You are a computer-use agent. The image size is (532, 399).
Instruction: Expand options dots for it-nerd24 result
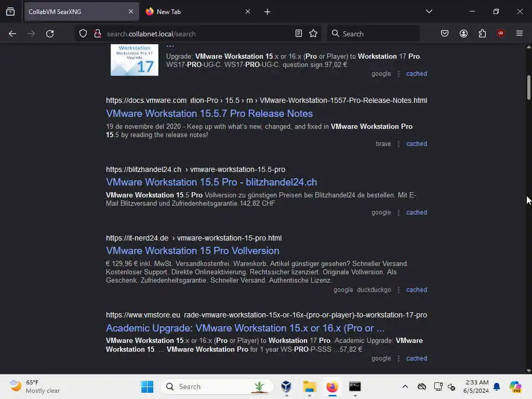click(398, 290)
